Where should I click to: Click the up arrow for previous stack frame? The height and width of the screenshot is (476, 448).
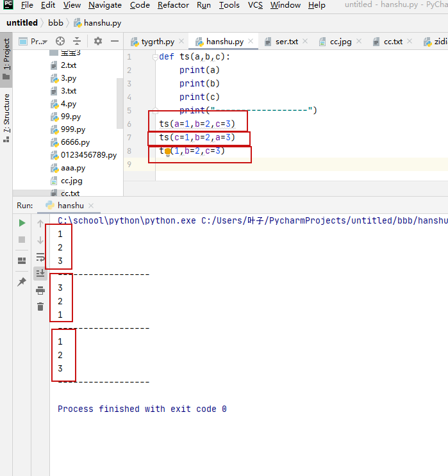tap(40, 224)
